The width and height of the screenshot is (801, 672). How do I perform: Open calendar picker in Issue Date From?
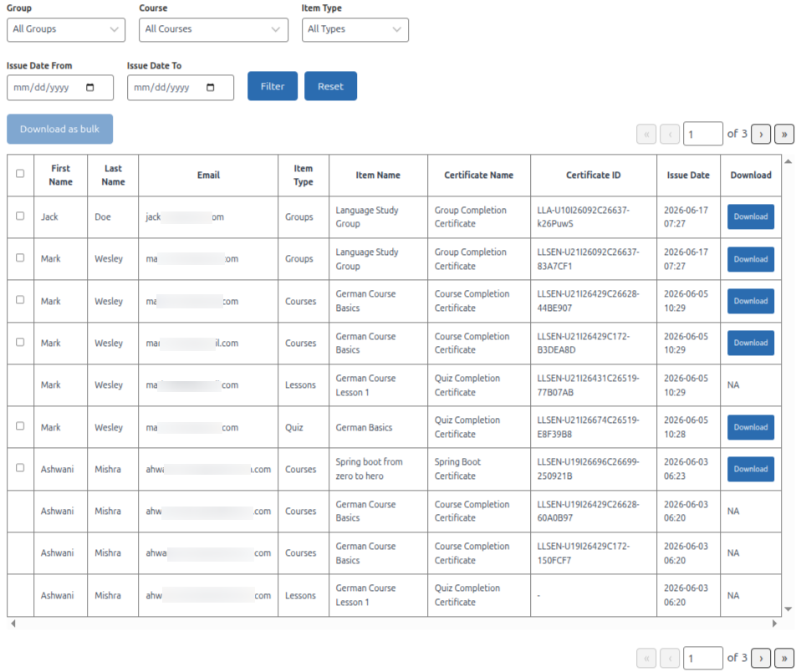coord(90,87)
